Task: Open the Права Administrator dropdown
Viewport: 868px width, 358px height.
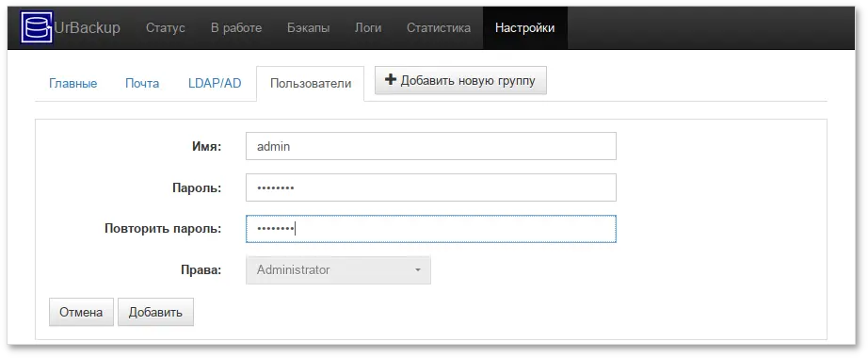Action: [x=338, y=269]
